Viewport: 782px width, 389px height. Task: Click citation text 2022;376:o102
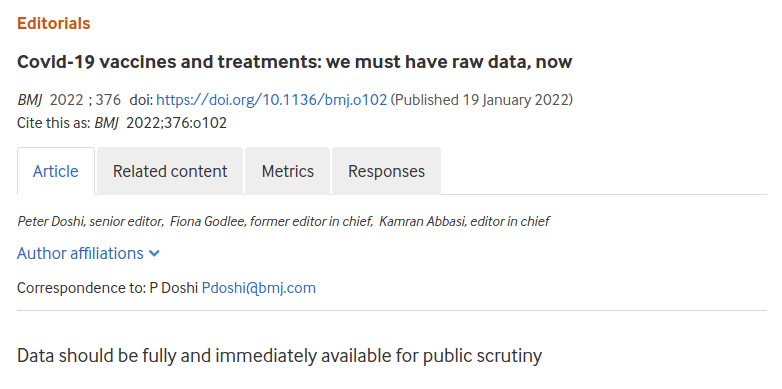177,123
